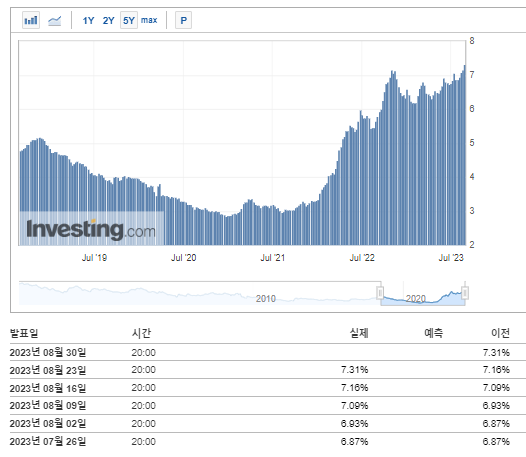The width and height of the screenshot is (526, 457).
Task: Click the latest bar near Jul '23
Action: point(465,155)
